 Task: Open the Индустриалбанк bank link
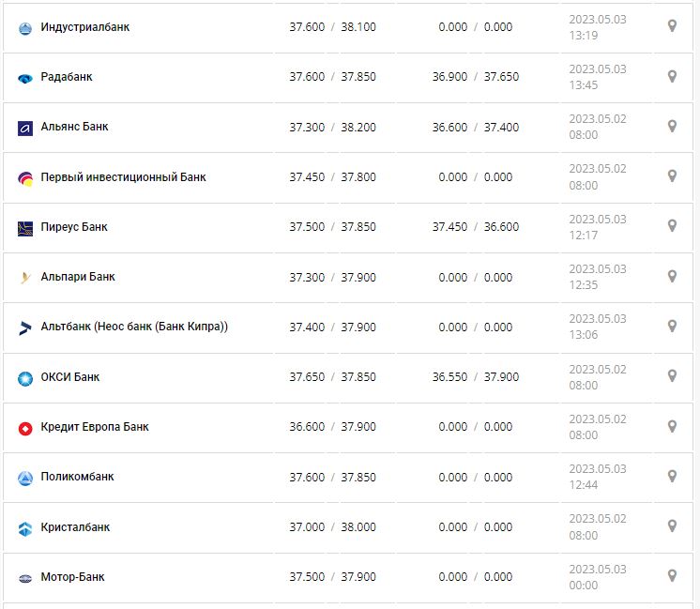(x=85, y=27)
